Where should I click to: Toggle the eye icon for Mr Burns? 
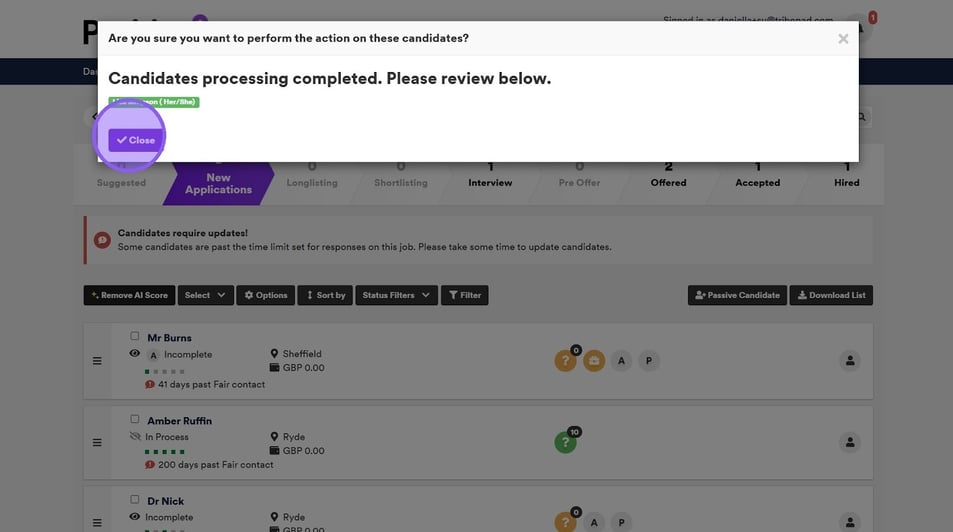point(135,354)
